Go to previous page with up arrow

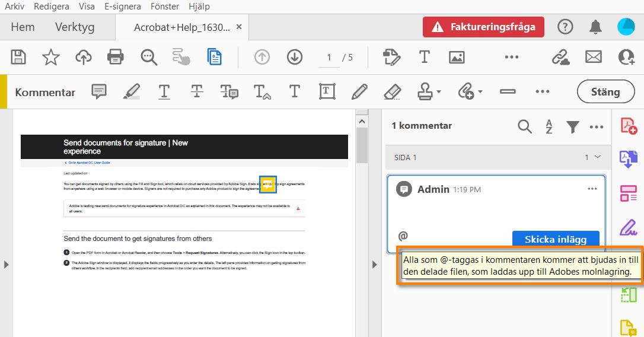pyautogui.click(x=262, y=57)
